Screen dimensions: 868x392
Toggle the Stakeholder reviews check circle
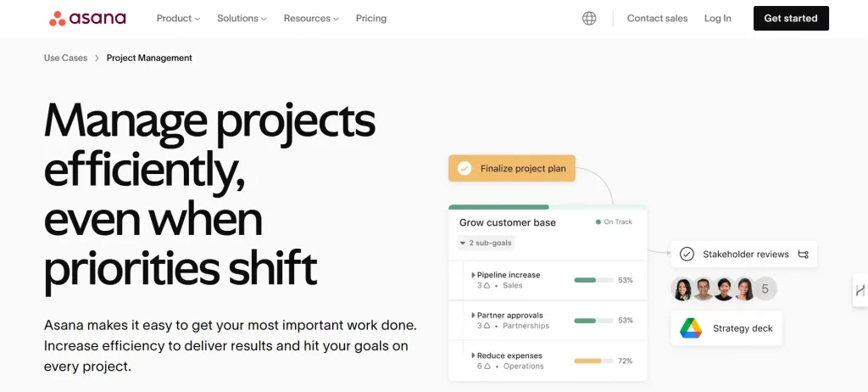pyautogui.click(x=687, y=254)
